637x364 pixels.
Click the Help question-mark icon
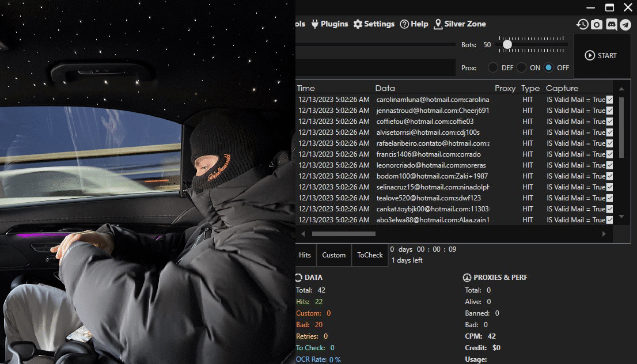pos(404,24)
